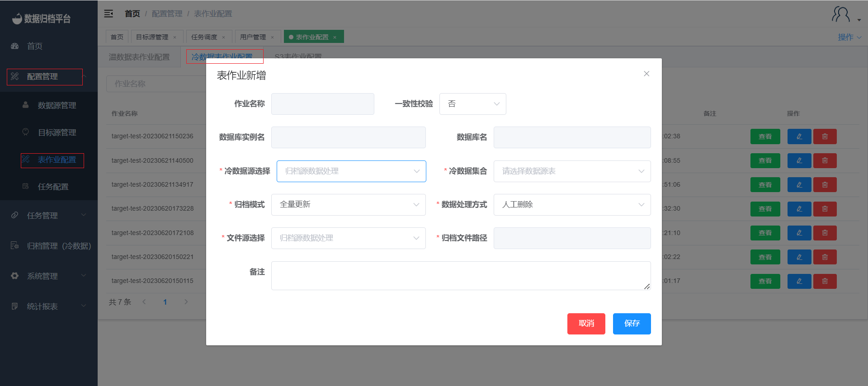Switch to 温数据表作业配置 tab
868x386 pixels.
click(x=139, y=57)
